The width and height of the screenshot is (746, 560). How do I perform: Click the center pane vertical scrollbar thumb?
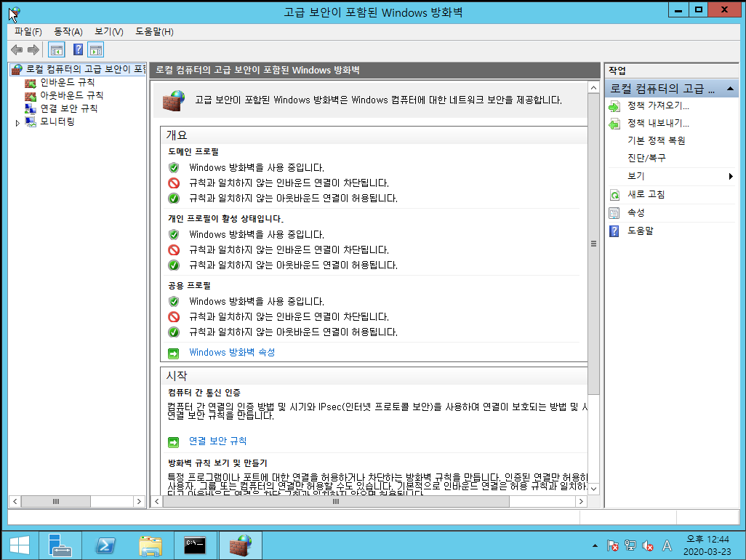(593, 244)
